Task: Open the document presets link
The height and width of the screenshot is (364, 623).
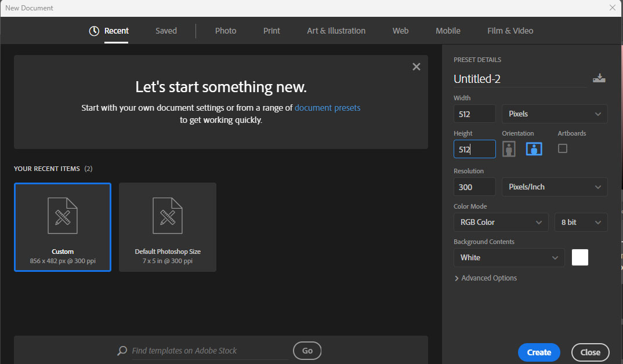Action: click(327, 108)
